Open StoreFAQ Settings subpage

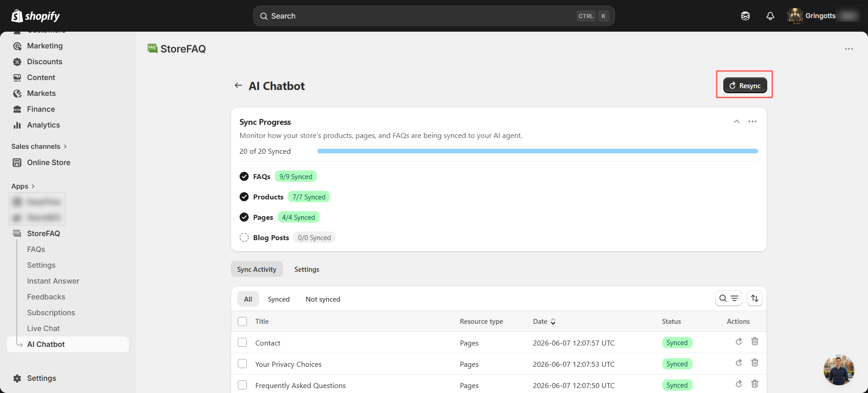pyautogui.click(x=41, y=265)
